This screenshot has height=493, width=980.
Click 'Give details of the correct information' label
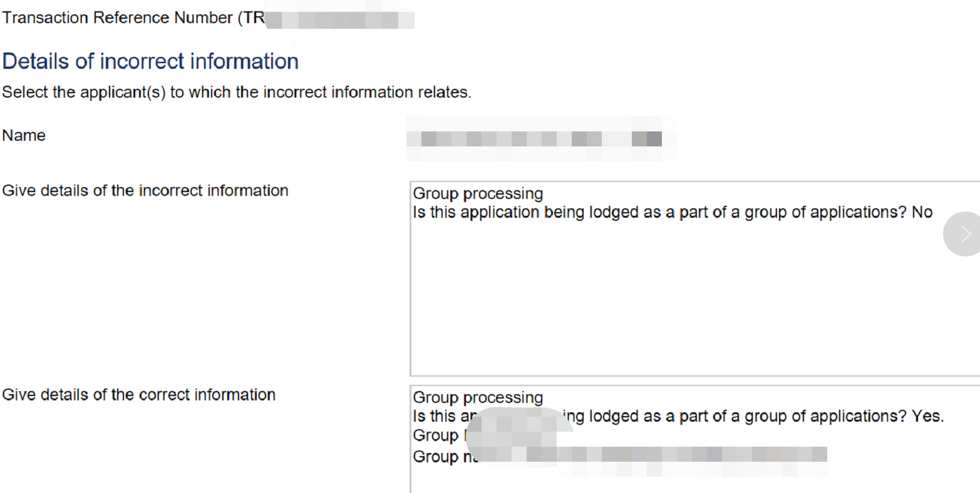pyautogui.click(x=139, y=395)
